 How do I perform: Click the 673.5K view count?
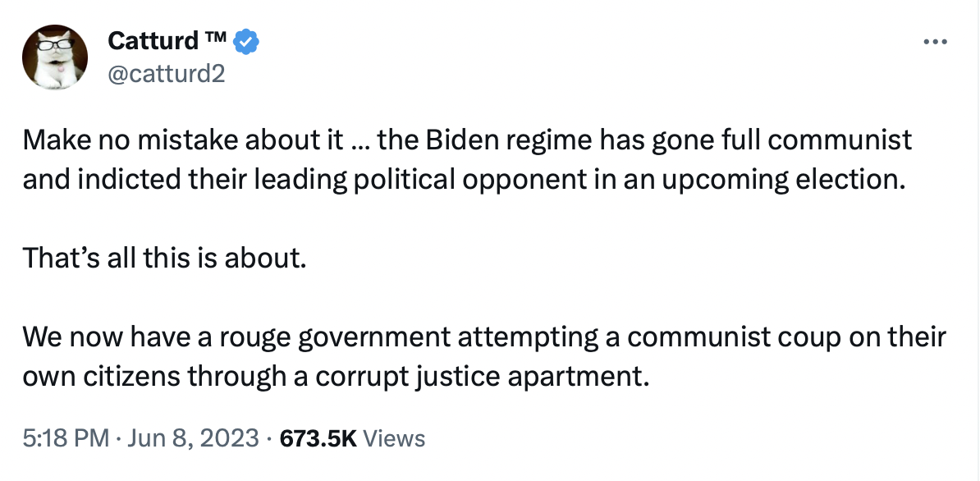tap(318, 438)
